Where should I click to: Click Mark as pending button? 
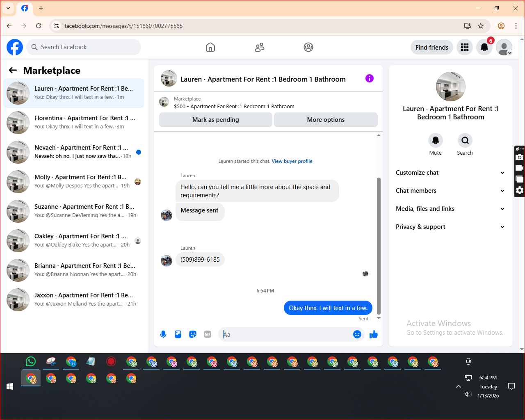point(216,120)
